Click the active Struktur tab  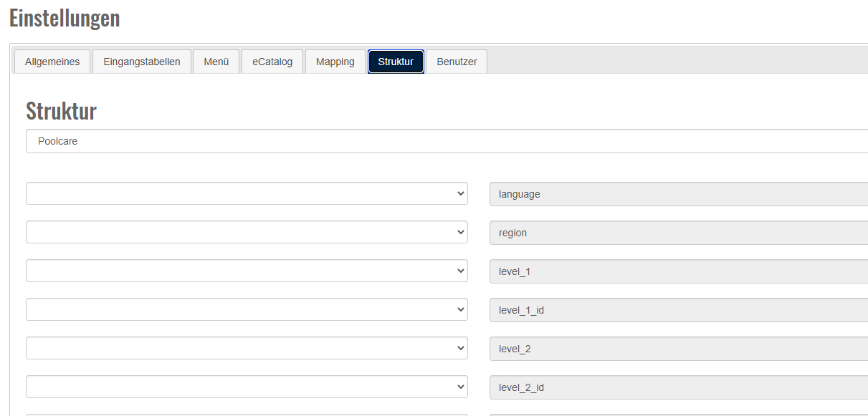click(396, 62)
